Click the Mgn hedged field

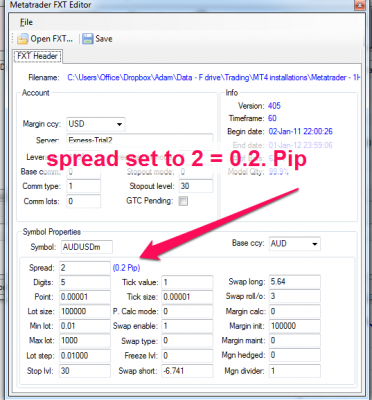tap(295, 355)
